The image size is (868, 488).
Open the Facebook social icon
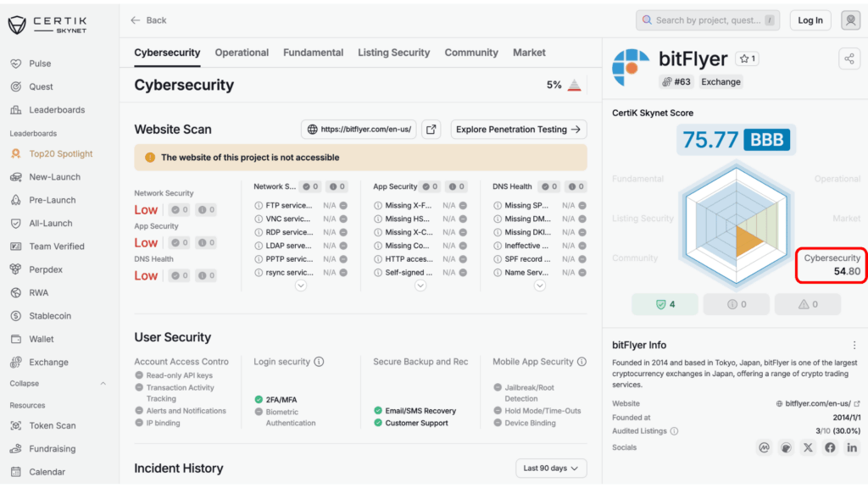tap(830, 447)
